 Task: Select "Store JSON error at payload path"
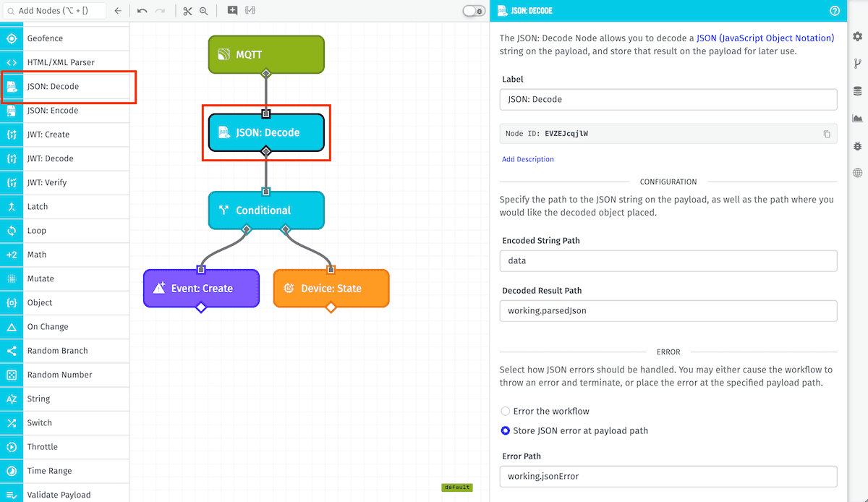point(506,430)
